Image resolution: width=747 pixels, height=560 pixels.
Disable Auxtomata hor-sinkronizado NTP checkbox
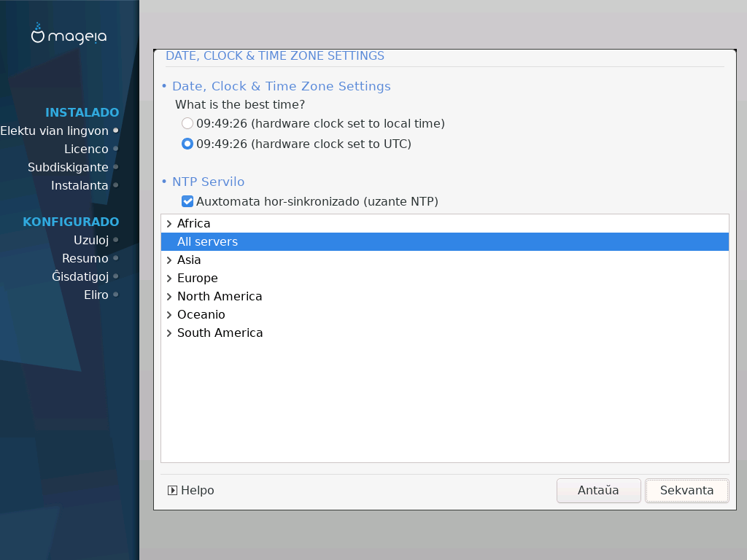187,201
